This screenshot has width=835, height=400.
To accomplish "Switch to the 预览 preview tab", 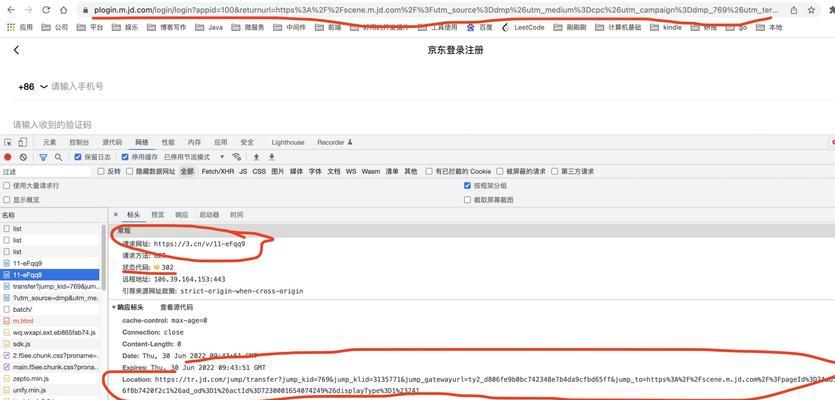I will [158, 215].
